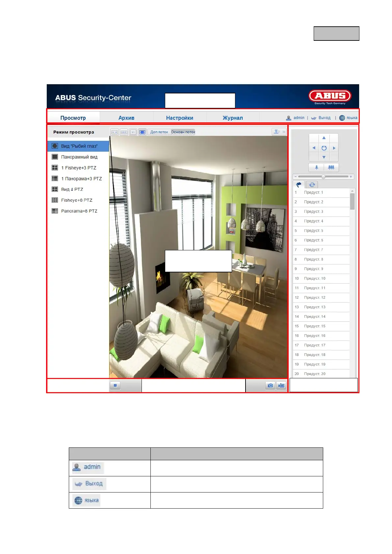The image size is (392, 554).
Task: Open the Настройки tab
Action: click(x=180, y=118)
